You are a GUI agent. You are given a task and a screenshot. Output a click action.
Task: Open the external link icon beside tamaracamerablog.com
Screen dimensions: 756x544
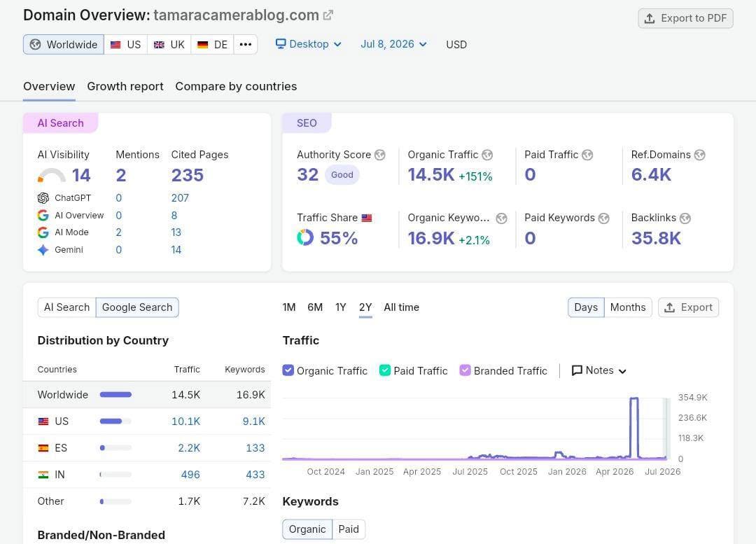tap(328, 15)
